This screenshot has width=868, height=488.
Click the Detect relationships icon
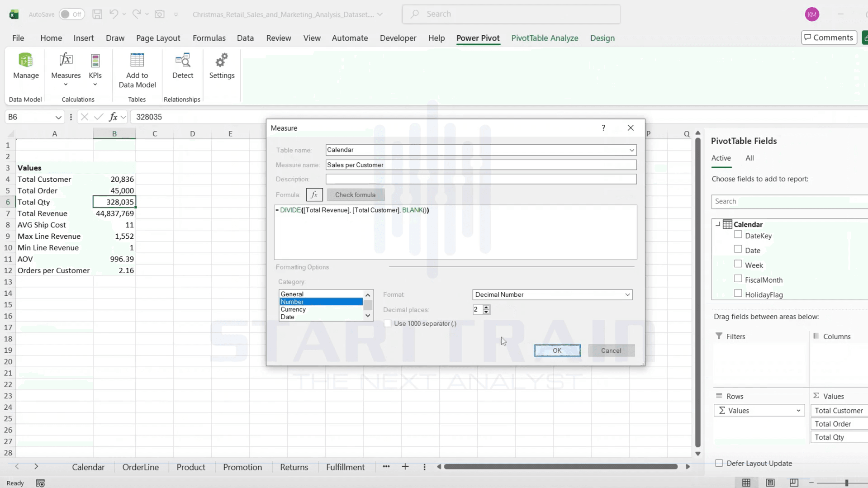pos(183,60)
